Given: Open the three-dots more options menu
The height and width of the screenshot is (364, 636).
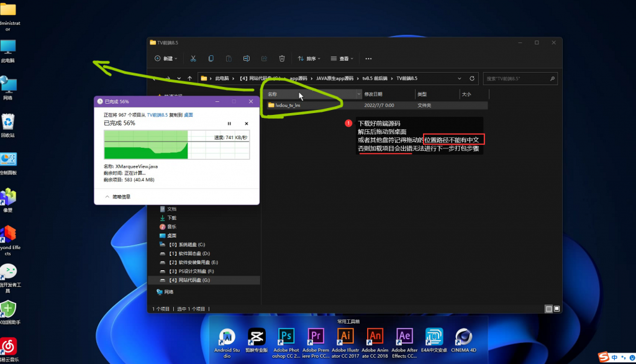Looking at the screenshot, I should point(368,58).
